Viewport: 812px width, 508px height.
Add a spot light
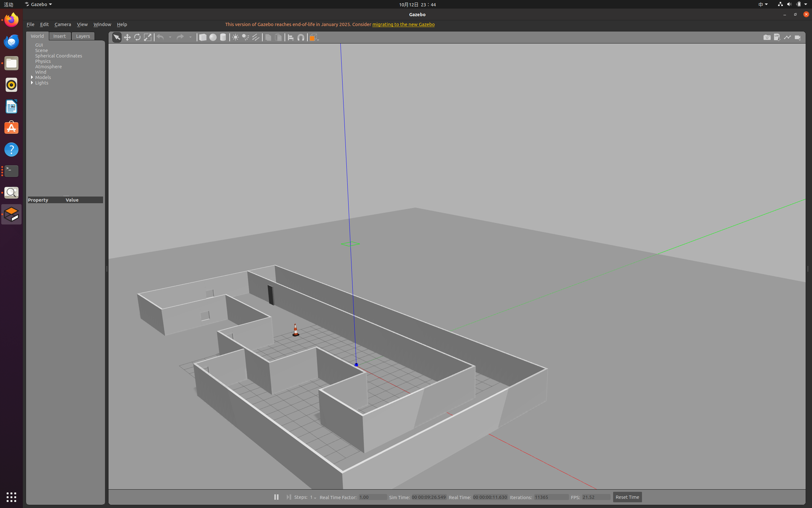click(x=246, y=37)
